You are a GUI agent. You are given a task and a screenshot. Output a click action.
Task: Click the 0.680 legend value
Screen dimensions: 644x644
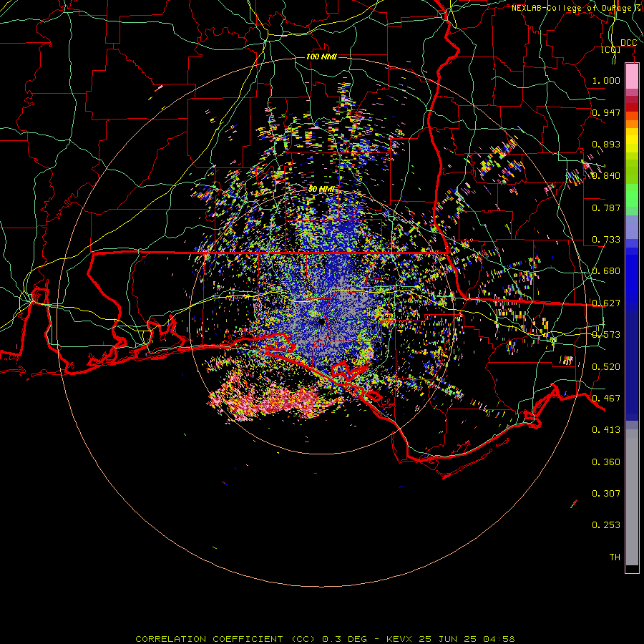click(606, 271)
